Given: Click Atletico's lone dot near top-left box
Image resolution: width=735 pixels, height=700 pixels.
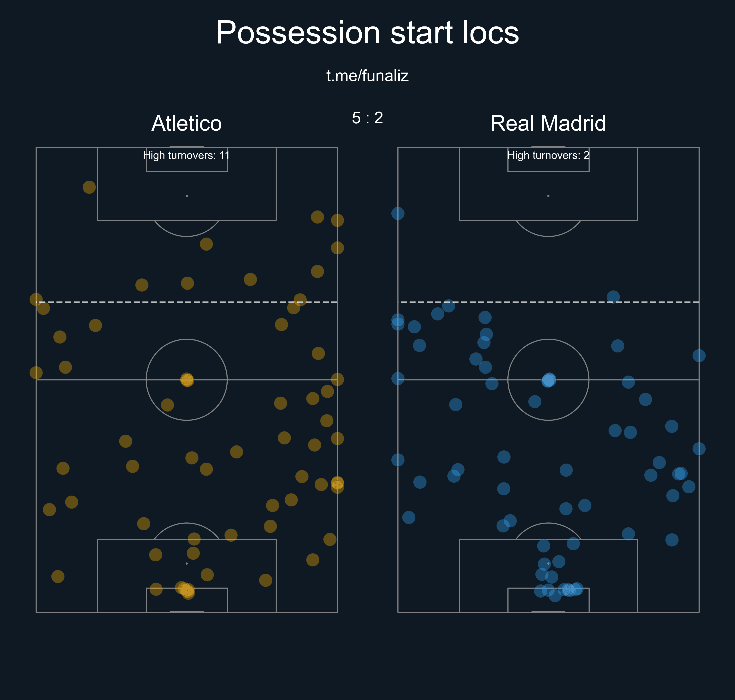Looking at the screenshot, I should coord(89,187).
